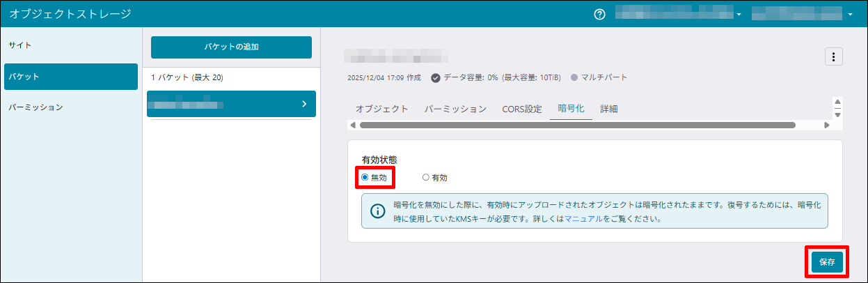Select the 有効 radio button
The image size is (868, 283).
pos(426,177)
